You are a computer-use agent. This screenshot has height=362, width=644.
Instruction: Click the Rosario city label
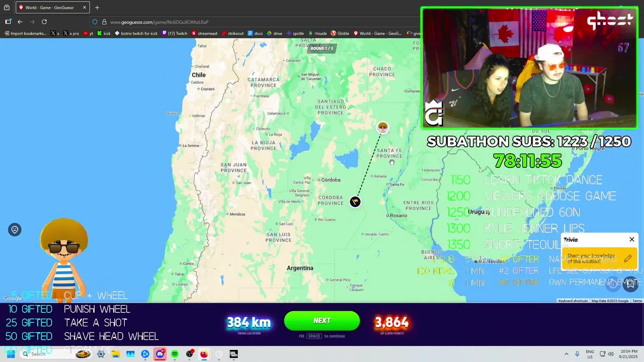pos(398,216)
